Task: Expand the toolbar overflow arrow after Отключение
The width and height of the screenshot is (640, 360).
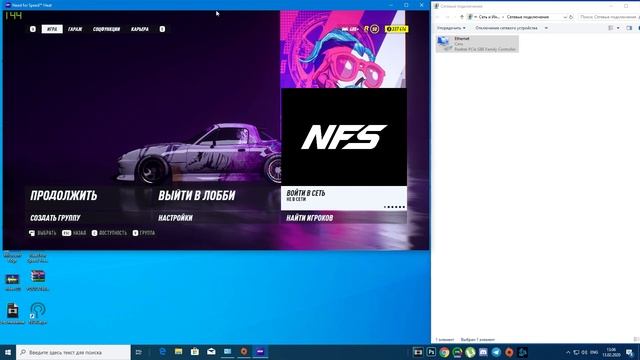Action: pos(546,28)
